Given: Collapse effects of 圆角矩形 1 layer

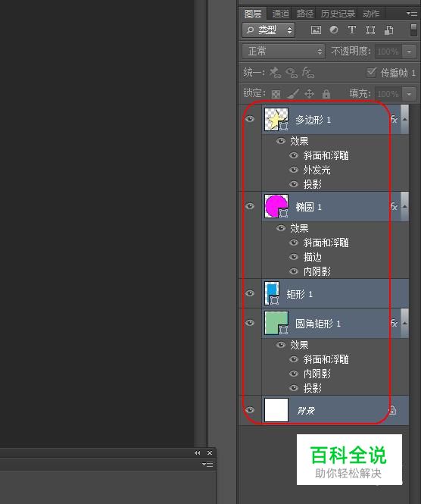Looking at the screenshot, I should point(404,323).
